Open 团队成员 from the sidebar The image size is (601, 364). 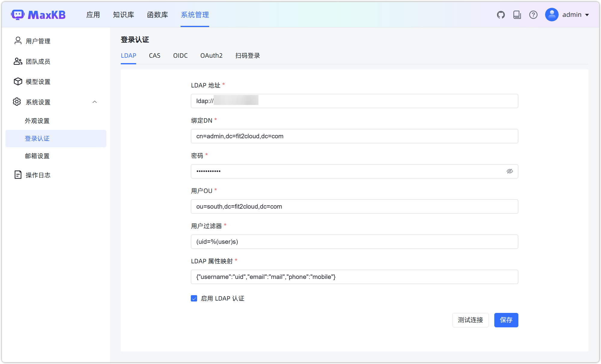37,61
